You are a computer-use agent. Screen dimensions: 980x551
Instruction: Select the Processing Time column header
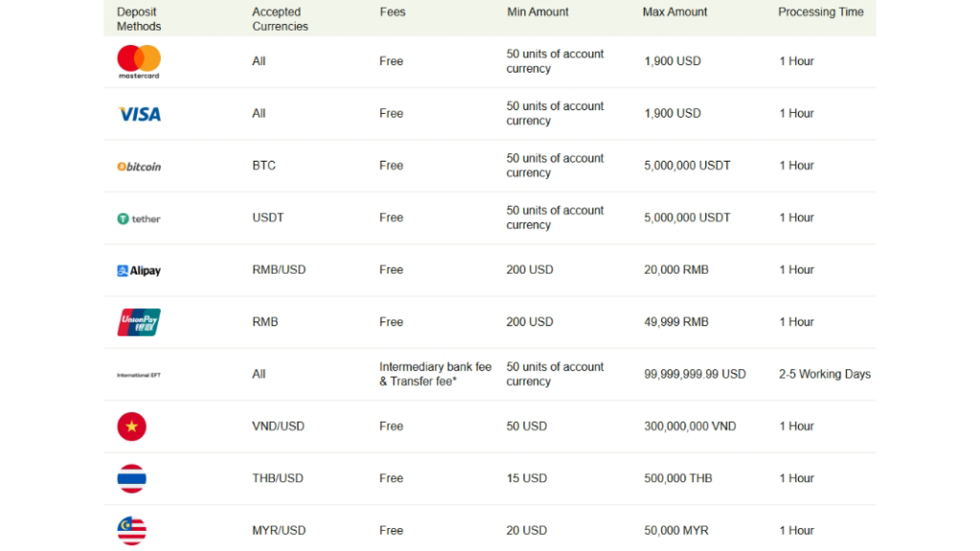(x=821, y=12)
